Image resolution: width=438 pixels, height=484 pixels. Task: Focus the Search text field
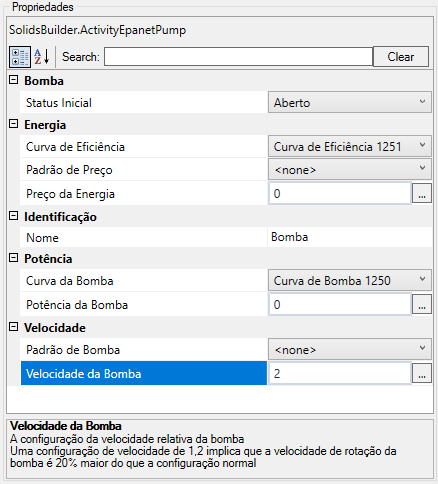click(x=238, y=57)
